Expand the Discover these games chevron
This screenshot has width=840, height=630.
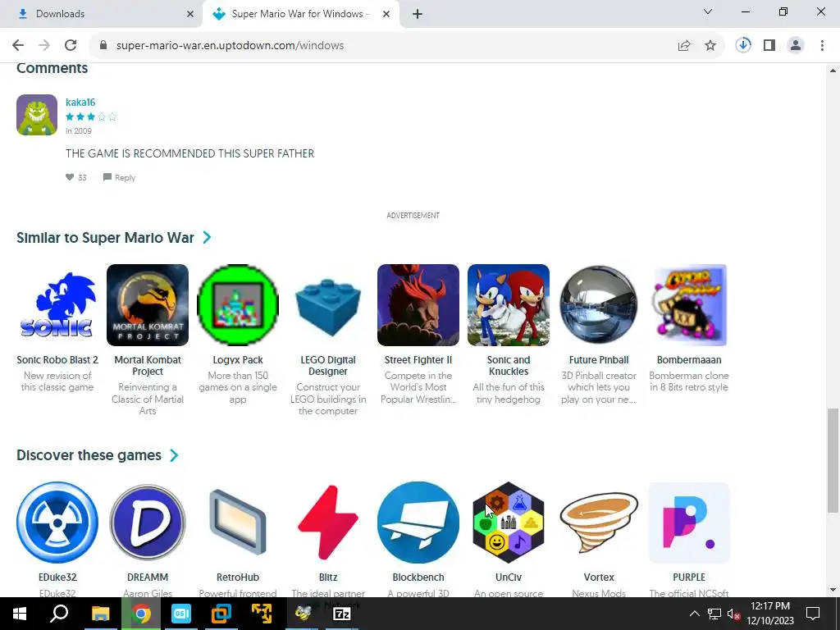tap(174, 454)
